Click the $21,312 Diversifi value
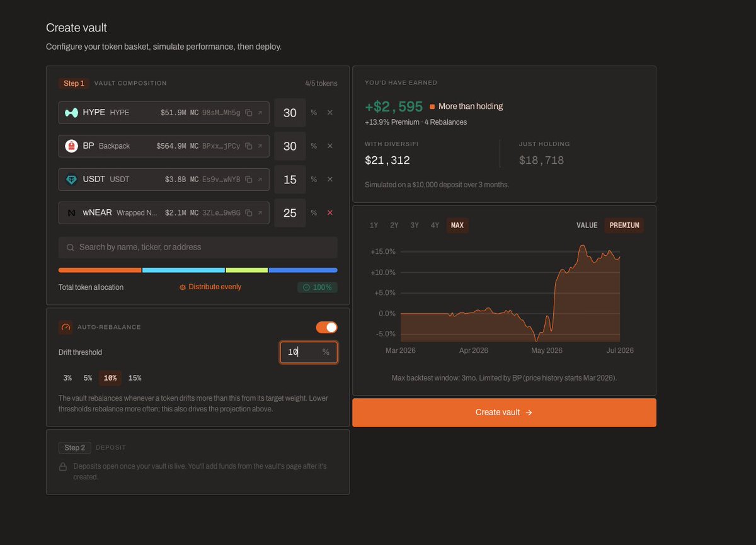 387,161
